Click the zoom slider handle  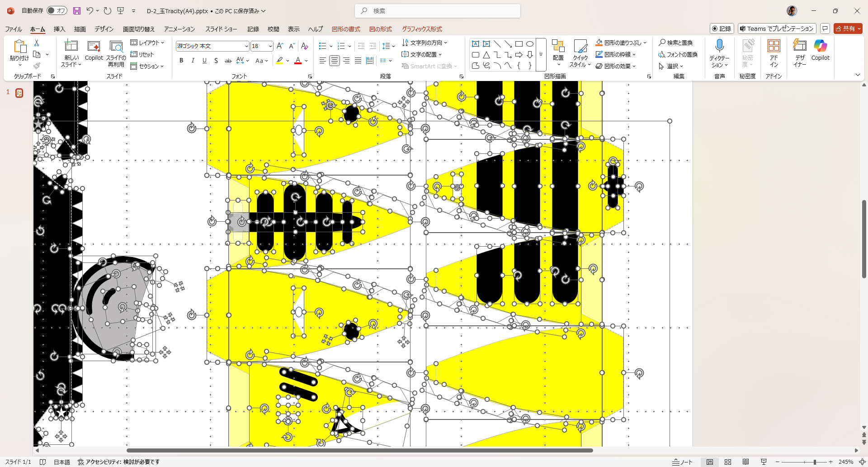[x=815, y=462]
